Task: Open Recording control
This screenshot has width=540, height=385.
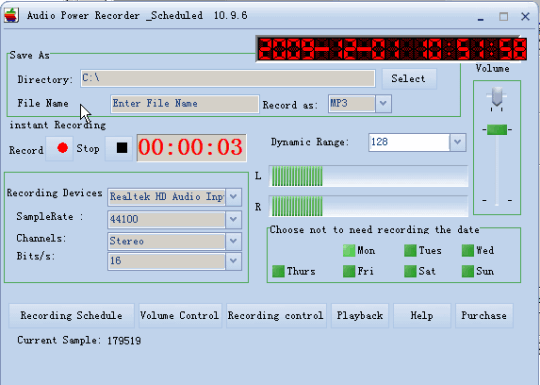Action: pos(276,315)
